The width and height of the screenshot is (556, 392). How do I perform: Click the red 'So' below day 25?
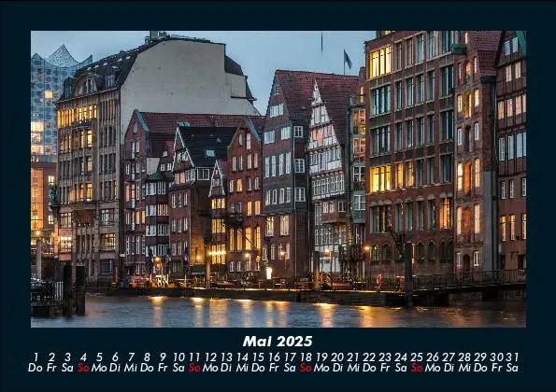coord(417,368)
